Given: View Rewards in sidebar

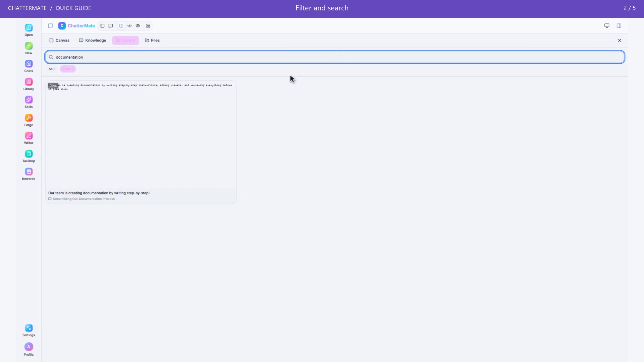Looking at the screenshot, I should pos(29,174).
